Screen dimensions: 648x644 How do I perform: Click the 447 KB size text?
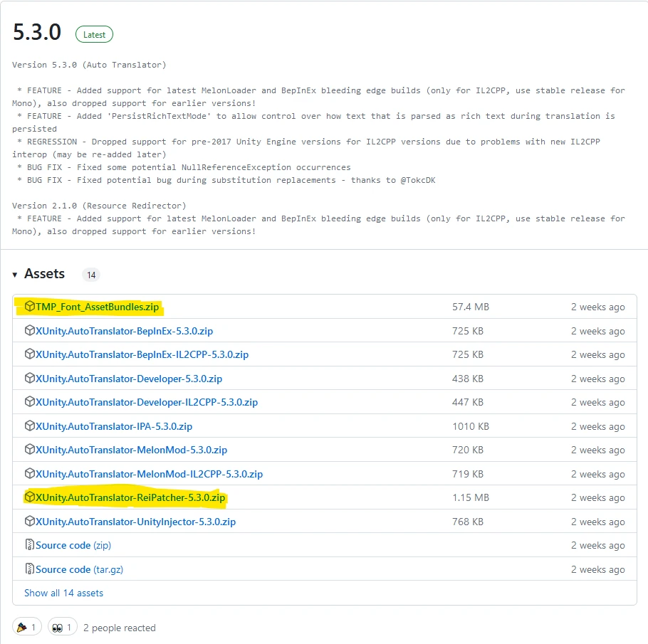(x=468, y=402)
